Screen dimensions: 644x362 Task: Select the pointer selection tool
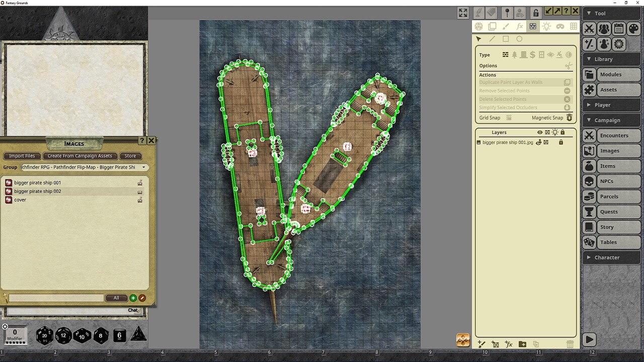click(x=478, y=39)
